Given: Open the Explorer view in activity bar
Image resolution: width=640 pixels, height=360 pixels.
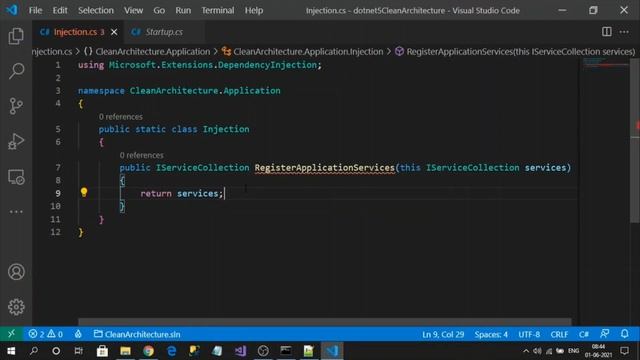Looking at the screenshot, I should point(16,36).
